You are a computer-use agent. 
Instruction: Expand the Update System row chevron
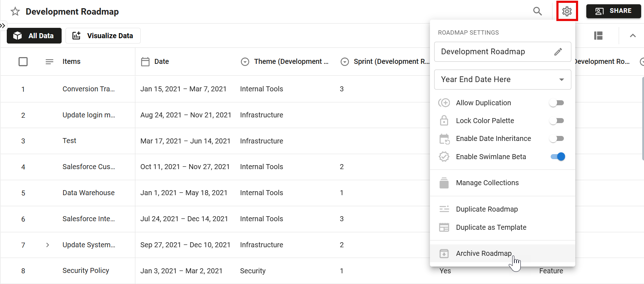click(47, 245)
